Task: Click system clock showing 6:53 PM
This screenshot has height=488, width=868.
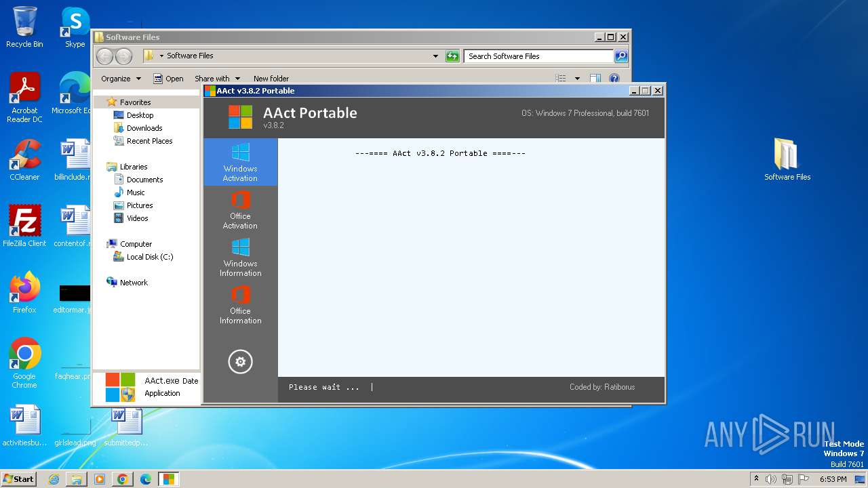Action: pos(833,479)
